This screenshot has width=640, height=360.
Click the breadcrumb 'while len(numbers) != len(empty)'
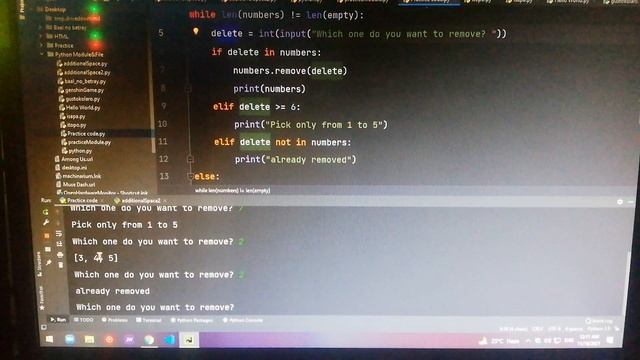tap(232, 190)
